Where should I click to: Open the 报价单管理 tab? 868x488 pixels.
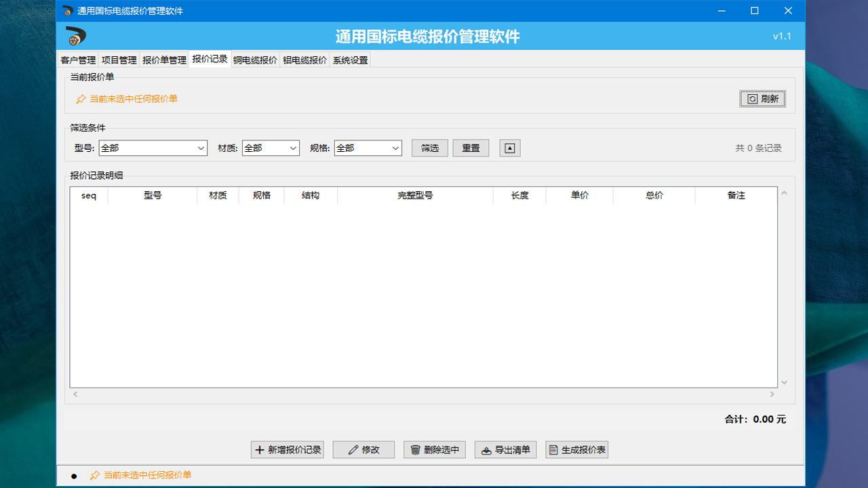click(x=164, y=60)
